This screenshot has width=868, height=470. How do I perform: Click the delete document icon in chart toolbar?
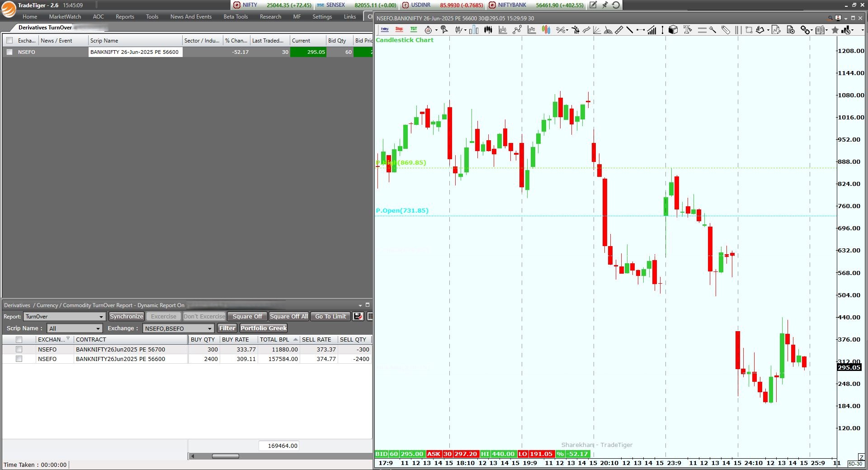791,30
